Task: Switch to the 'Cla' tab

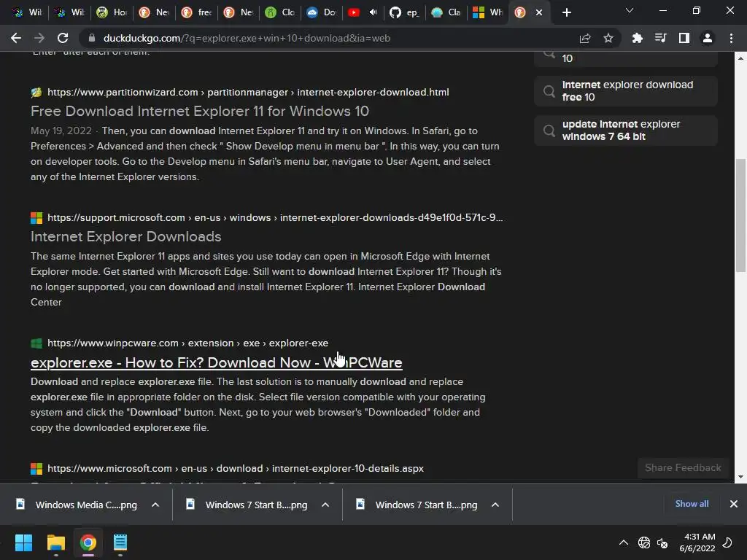Action: [446, 12]
